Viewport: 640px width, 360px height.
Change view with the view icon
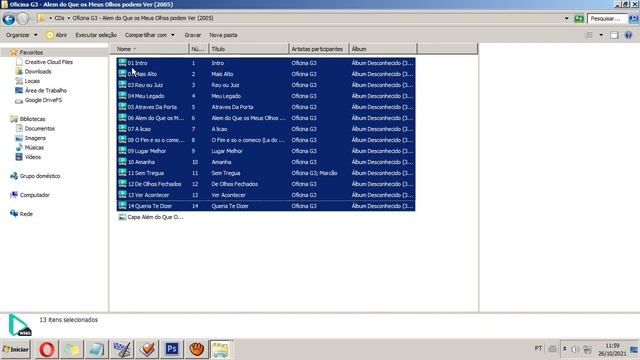(589, 35)
